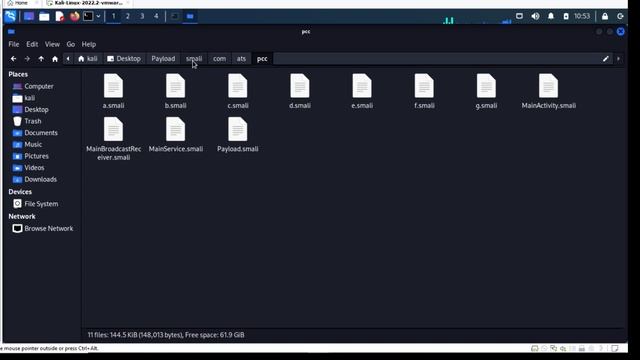
Task: Select the MainBroadcastReceiver.smali file icon
Action: click(113, 129)
